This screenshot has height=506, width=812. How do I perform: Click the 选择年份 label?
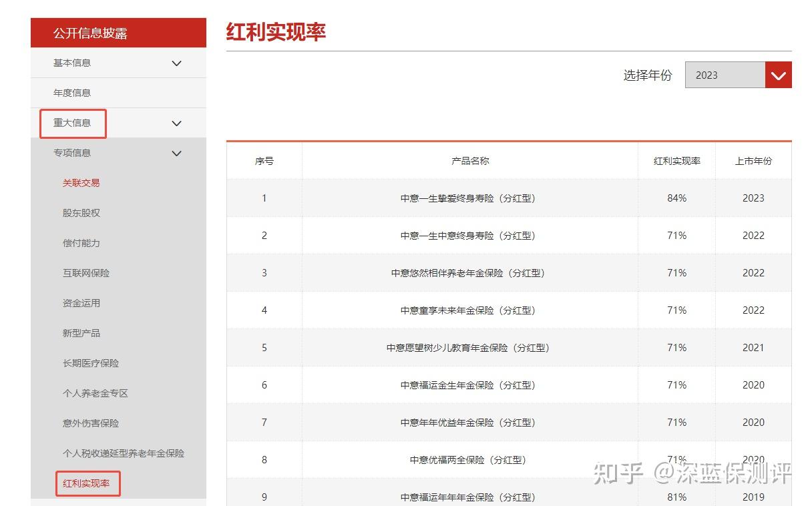tap(648, 75)
